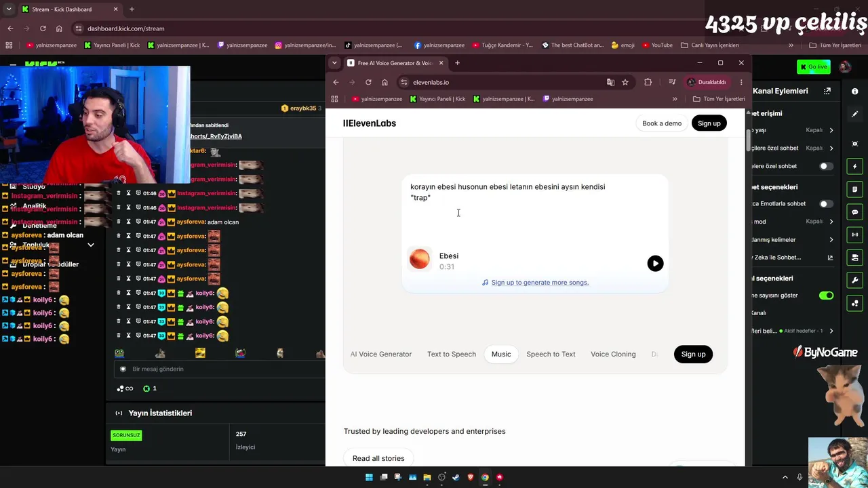Show hidden system tray icons
The width and height of the screenshot is (868, 488).
(785, 477)
